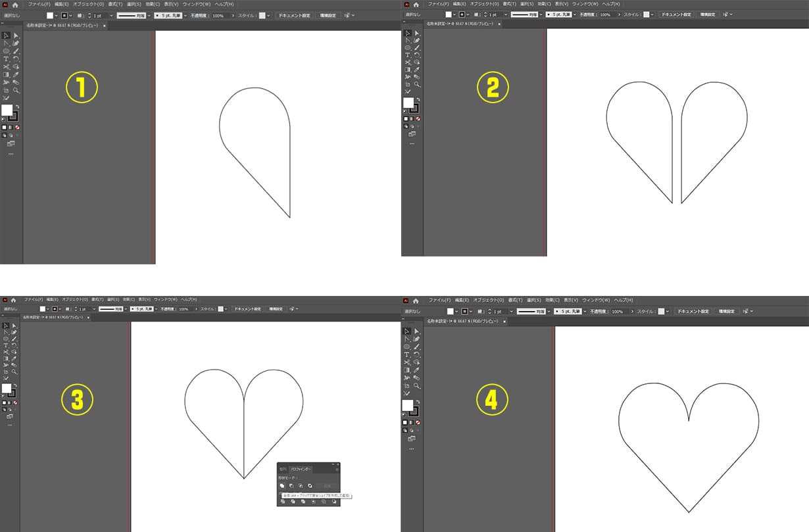Click Intersect in the Pathfinder panel
Screen dimensions: 809x532
(301, 486)
